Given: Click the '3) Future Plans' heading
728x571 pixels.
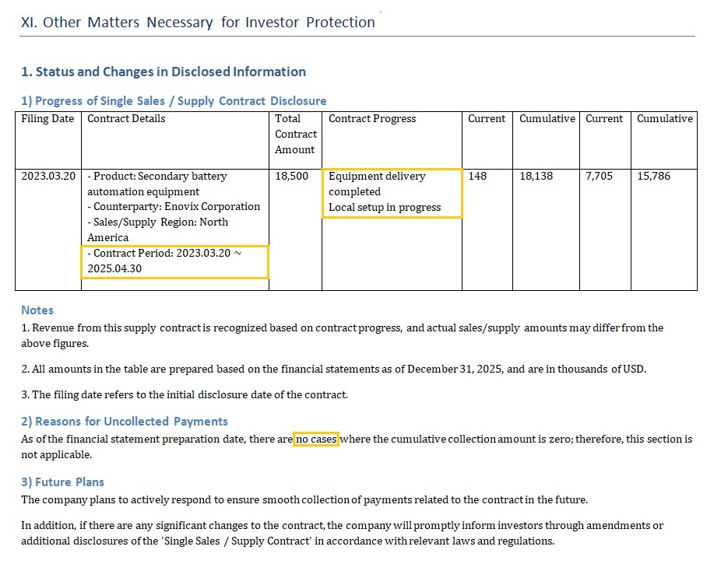Looking at the screenshot, I should click(63, 482).
